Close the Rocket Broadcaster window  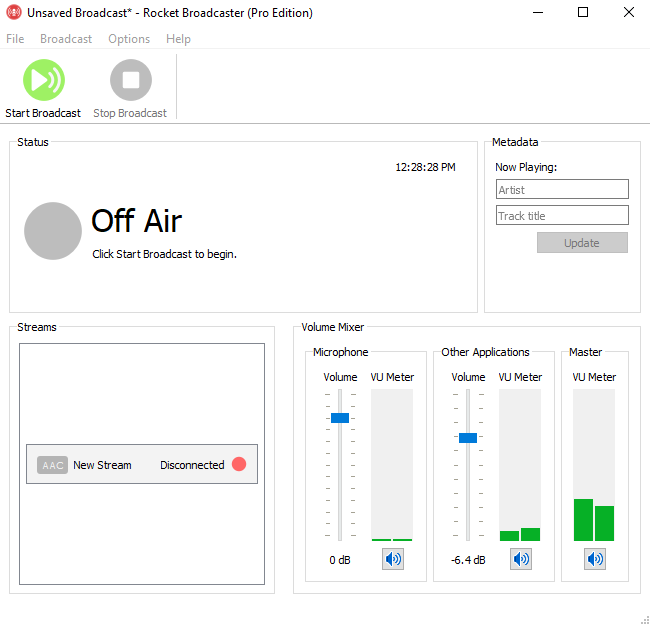click(628, 12)
